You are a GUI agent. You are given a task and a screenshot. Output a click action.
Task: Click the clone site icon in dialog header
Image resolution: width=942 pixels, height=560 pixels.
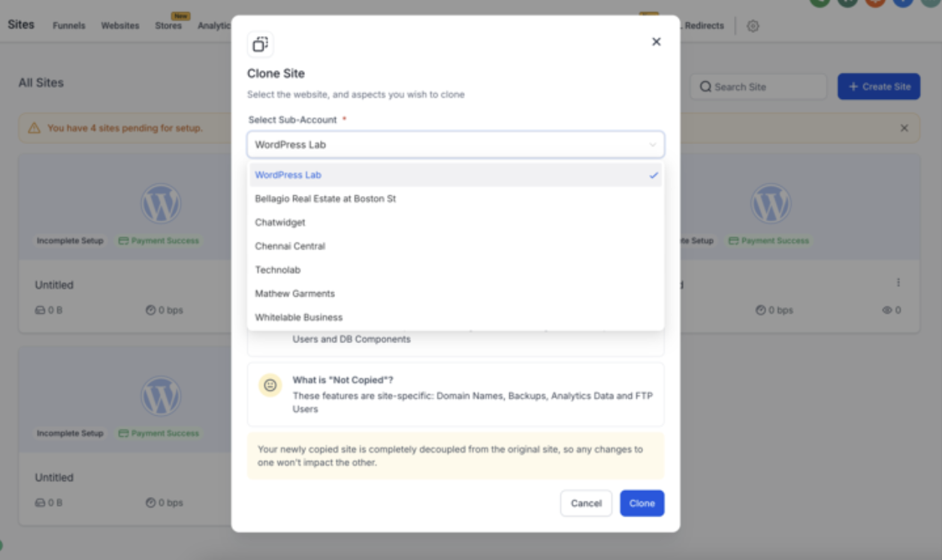[260, 44]
